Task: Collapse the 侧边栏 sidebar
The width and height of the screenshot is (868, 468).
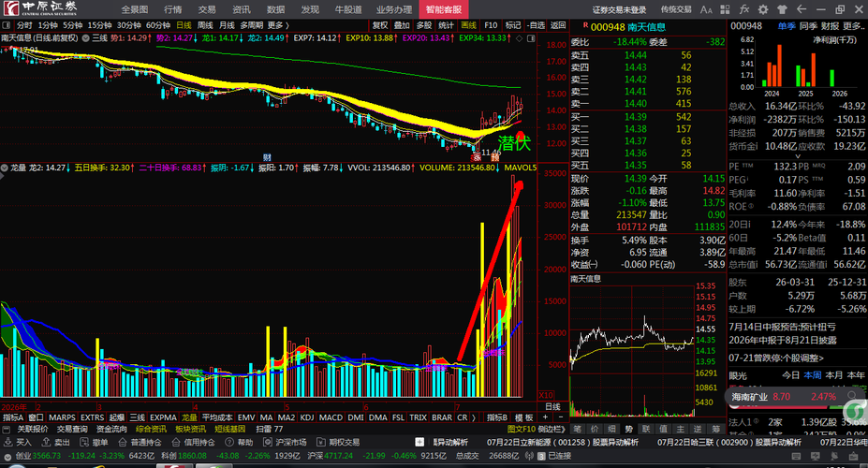Action: 552,429
